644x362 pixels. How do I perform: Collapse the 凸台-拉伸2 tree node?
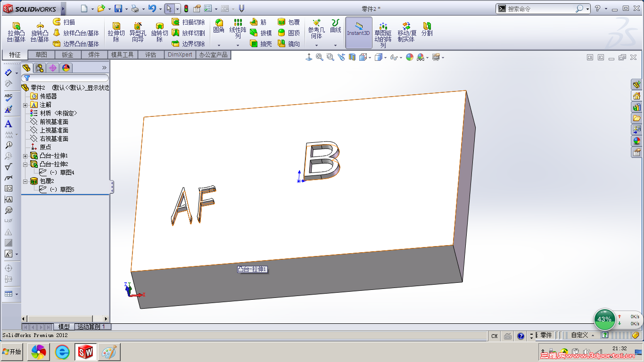[25, 164]
